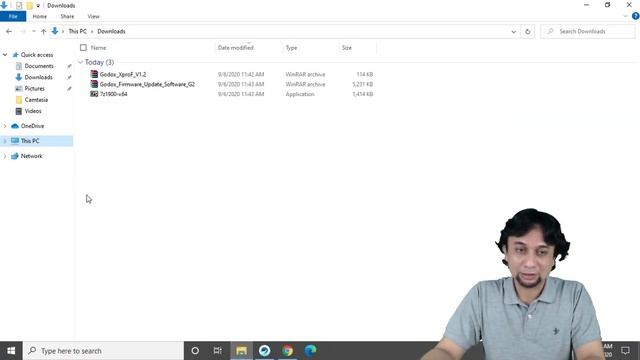Open Documents in Quick access
This screenshot has width=640, height=360.
39,66
